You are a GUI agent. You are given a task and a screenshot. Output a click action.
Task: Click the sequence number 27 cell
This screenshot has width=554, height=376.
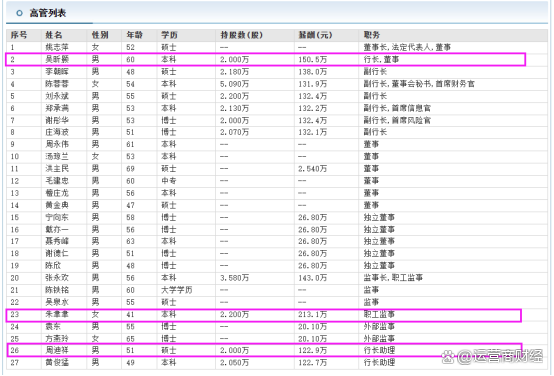pos(14,363)
